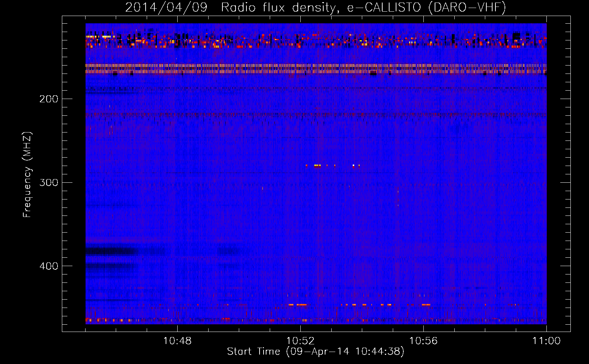589x364 pixels.
Task: Click the plot title '2014/04/09 Radio flux density'
Action: pos(316,7)
